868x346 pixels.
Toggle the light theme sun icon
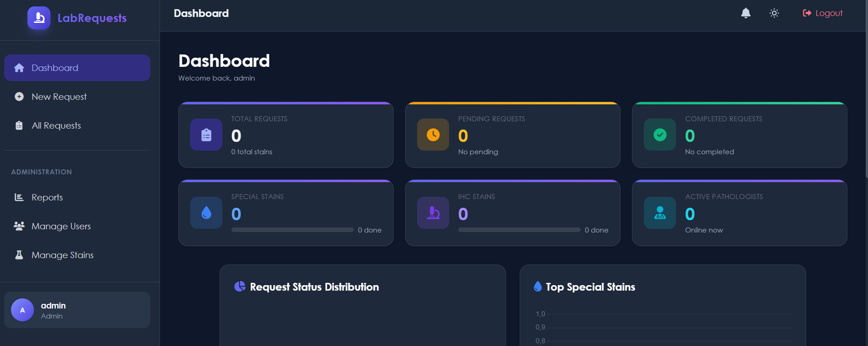pyautogui.click(x=774, y=13)
